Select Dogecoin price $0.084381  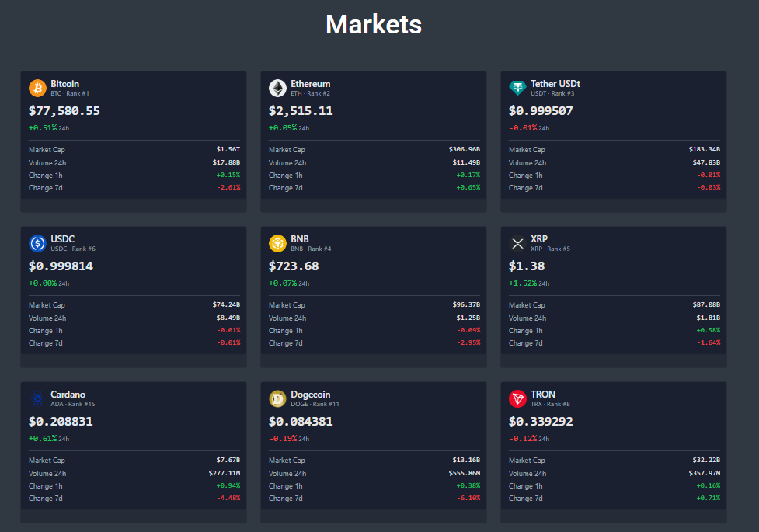(x=301, y=422)
